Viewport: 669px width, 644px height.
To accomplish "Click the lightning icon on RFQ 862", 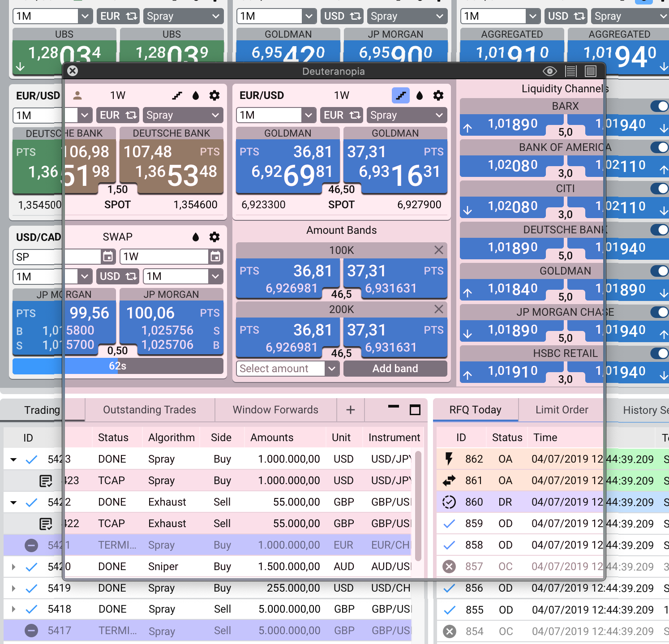I will point(449,459).
